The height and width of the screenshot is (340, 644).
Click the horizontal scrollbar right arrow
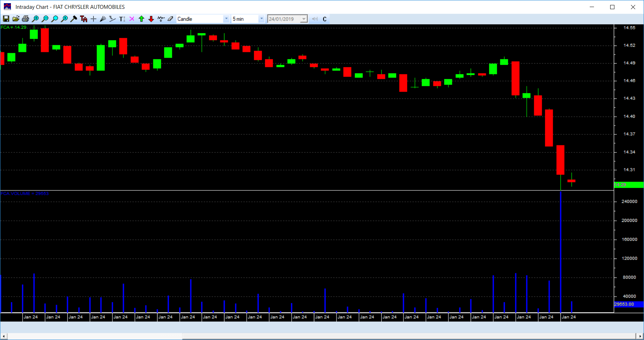click(x=640, y=336)
